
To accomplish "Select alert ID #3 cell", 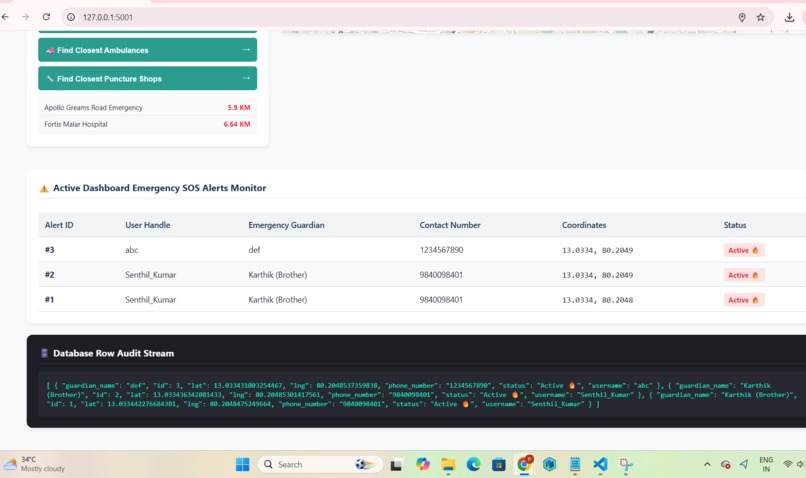I will point(49,250).
